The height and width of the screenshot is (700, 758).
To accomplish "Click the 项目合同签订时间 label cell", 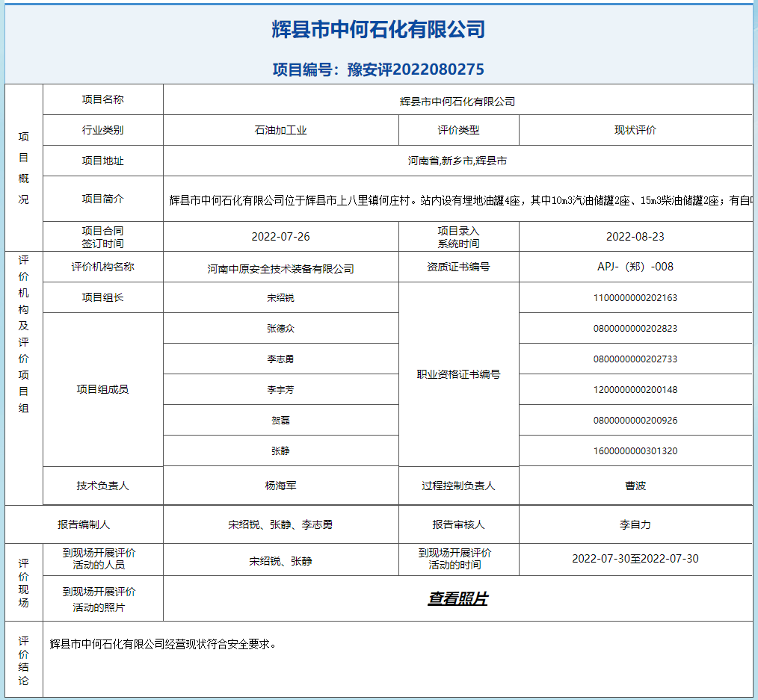I will (103, 237).
